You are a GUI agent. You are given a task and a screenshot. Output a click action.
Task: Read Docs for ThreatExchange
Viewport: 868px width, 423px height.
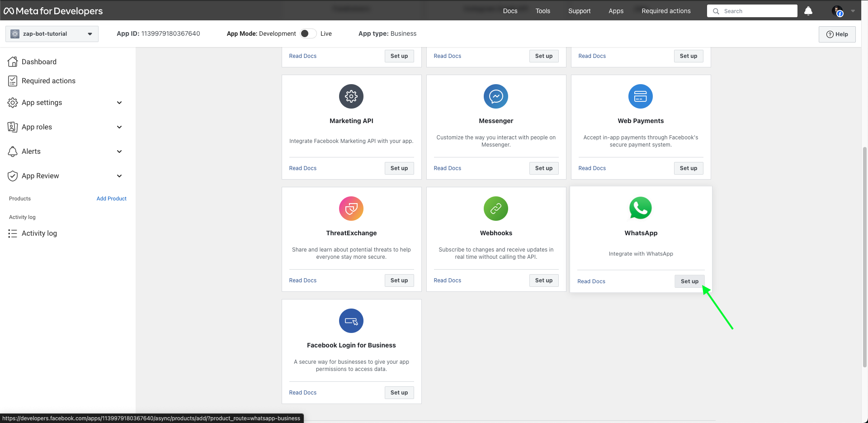click(303, 280)
